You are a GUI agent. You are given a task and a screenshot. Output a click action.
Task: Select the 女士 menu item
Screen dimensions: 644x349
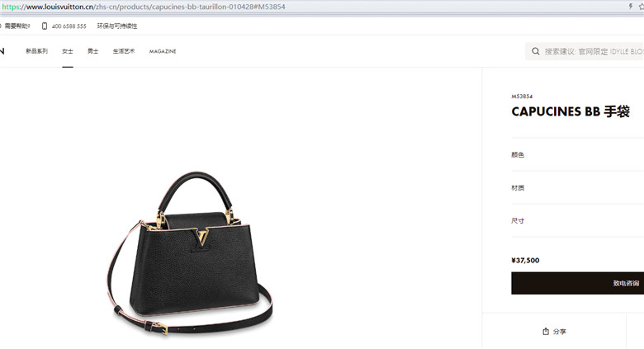pyautogui.click(x=68, y=51)
